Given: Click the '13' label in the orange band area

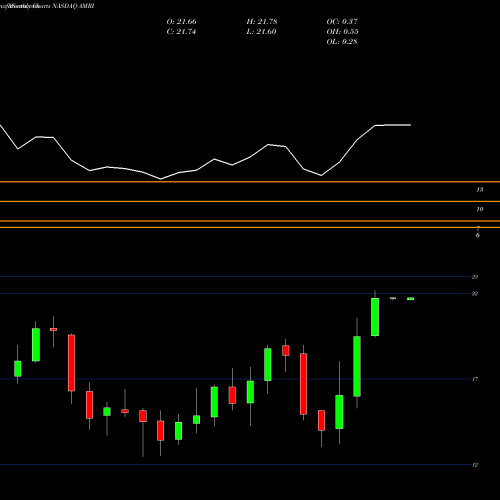Looking at the screenshot, I should (x=479, y=190).
